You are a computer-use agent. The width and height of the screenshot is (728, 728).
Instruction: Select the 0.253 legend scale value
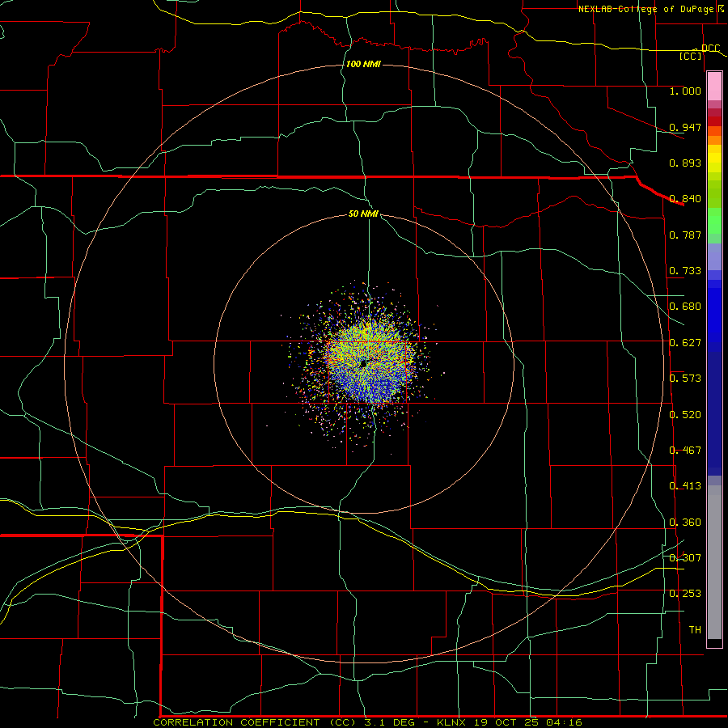click(685, 594)
